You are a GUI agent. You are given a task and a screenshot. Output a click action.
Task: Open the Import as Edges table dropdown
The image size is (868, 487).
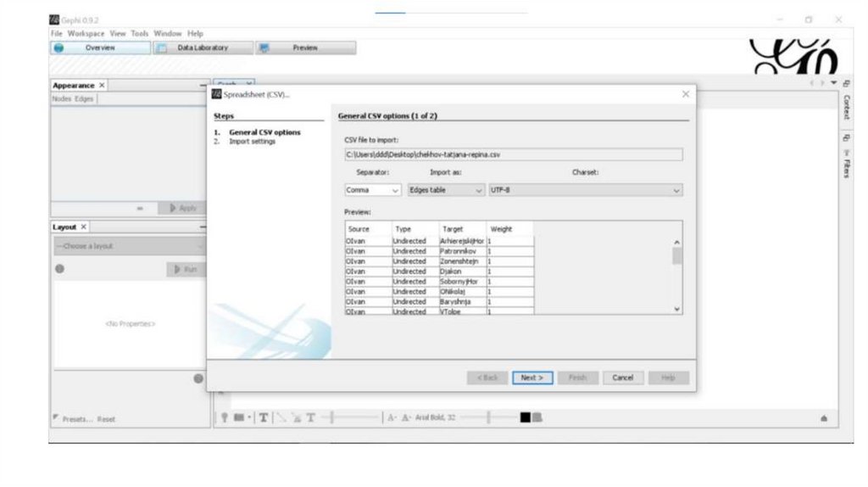tap(446, 191)
